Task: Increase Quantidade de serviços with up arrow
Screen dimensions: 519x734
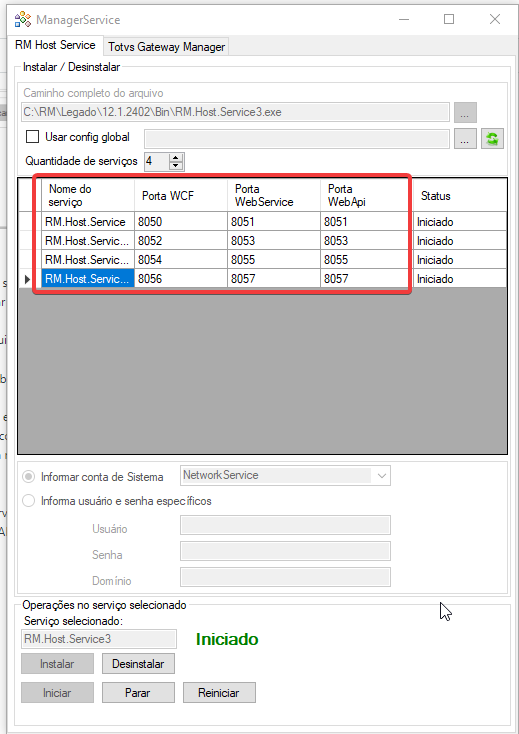Action: pos(175,158)
